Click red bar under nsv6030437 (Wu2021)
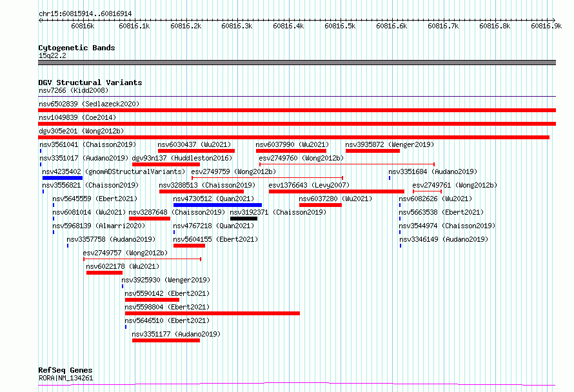This screenshot has height=392, width=574. click(x=196, y=151)
